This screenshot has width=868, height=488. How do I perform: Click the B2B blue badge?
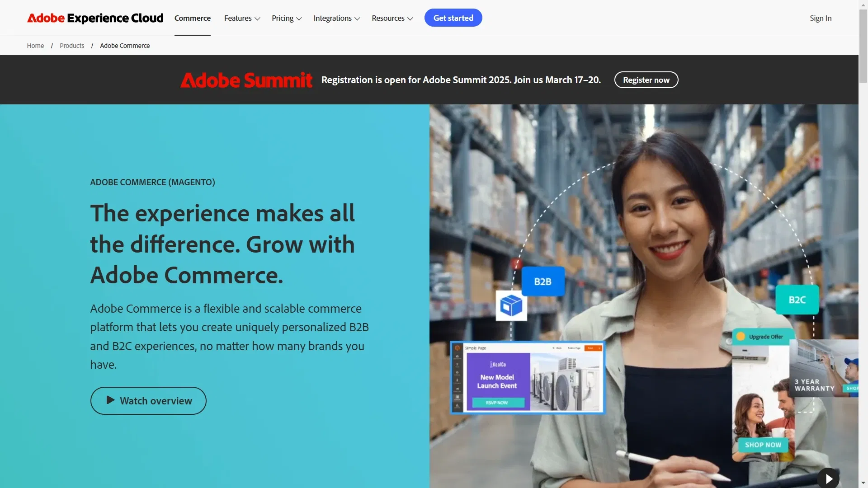coord(542,282)
